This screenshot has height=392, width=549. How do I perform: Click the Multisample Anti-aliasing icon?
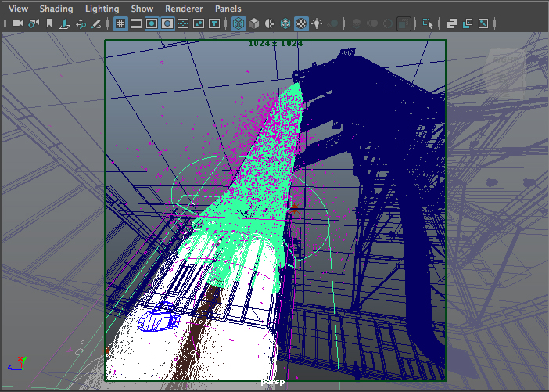[x=388, y=23]
